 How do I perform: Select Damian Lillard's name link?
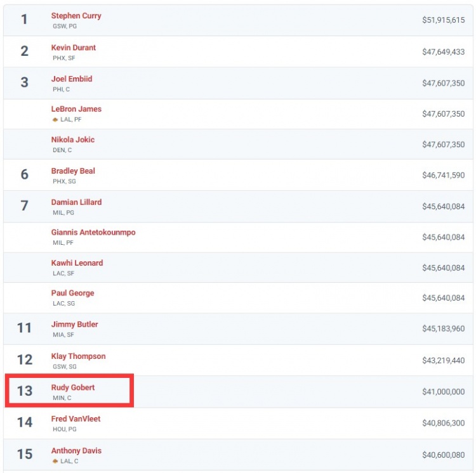77,202
